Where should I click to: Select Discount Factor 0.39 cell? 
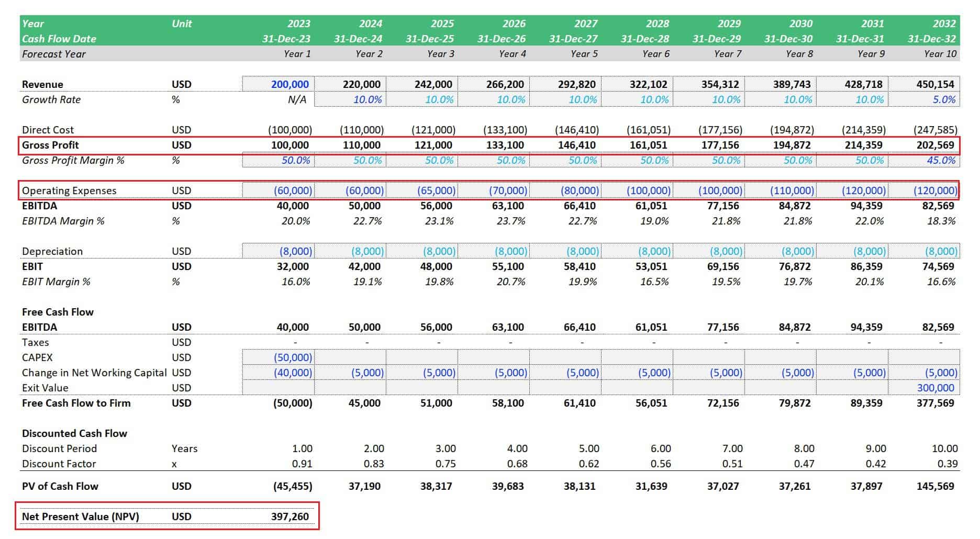(x=947, y=464)
